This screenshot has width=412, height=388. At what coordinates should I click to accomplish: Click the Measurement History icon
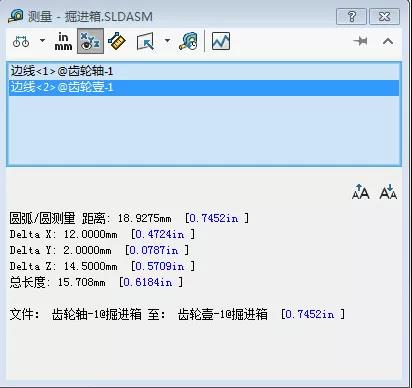coord(189,41)
